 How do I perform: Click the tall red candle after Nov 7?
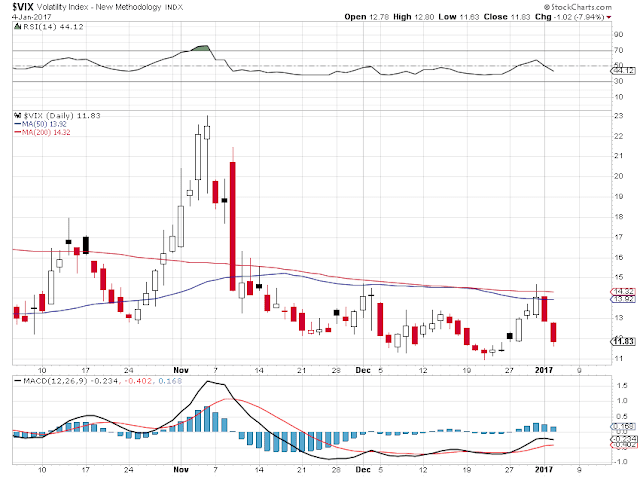(x=233, y=226)
